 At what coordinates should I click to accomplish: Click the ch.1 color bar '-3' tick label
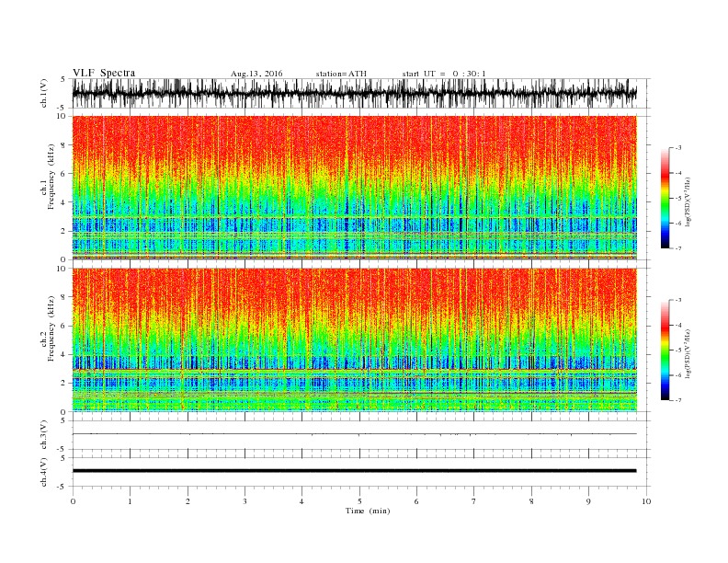678,148
